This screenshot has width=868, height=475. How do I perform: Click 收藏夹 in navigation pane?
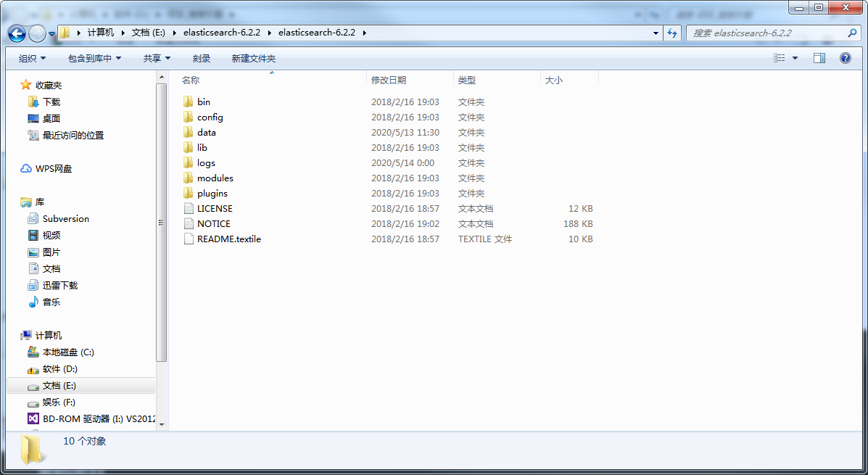[48, 86]
